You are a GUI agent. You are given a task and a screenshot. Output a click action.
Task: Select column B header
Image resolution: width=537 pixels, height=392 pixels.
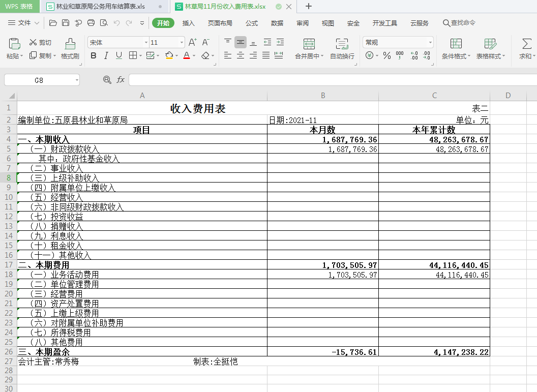323,96
